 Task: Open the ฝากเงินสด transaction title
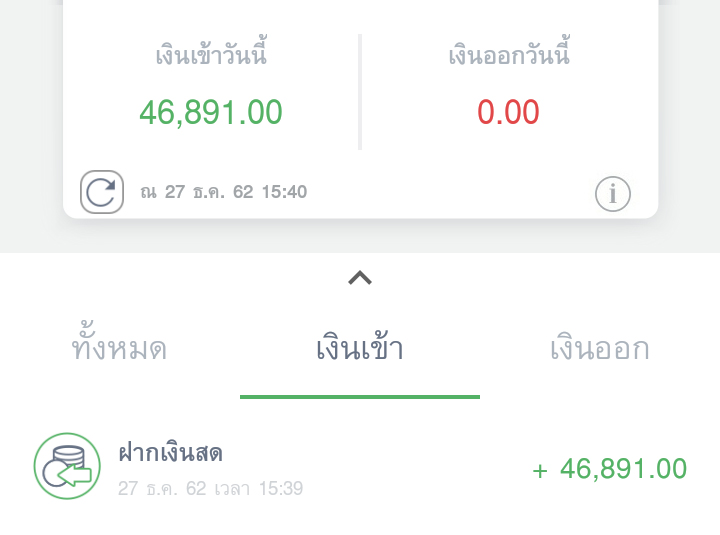171,452
